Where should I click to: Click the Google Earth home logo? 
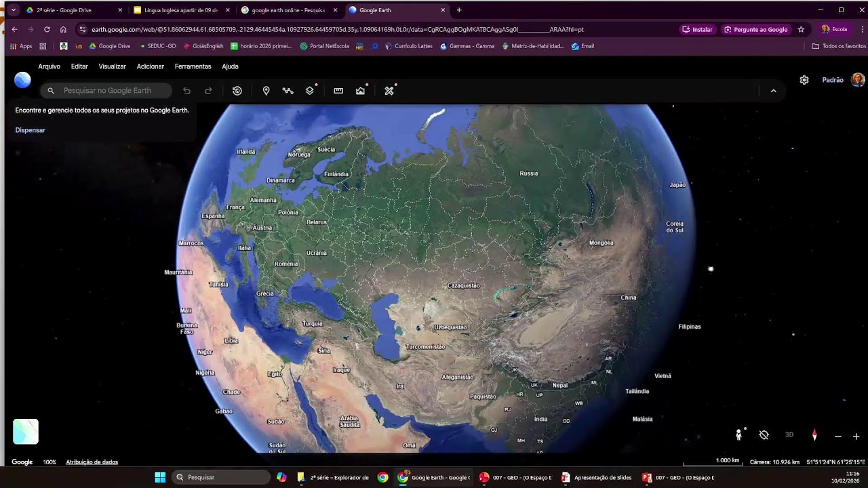22,80
